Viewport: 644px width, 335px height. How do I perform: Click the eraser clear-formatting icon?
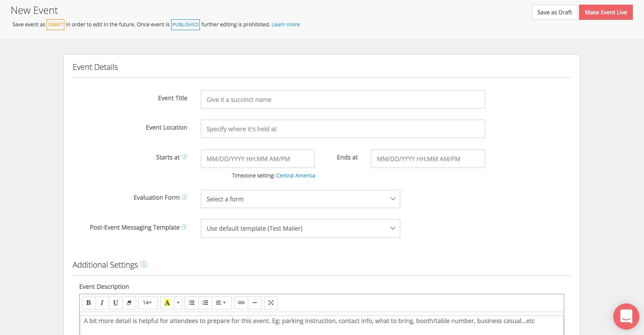[129, 303]
